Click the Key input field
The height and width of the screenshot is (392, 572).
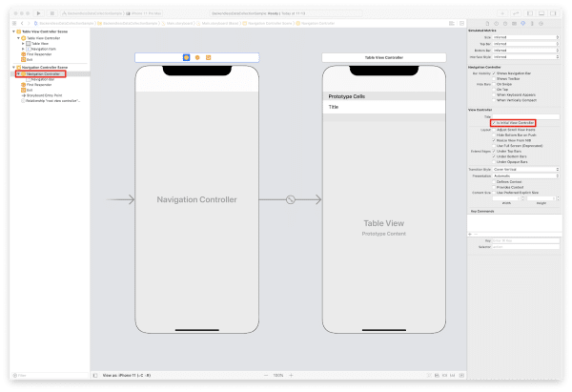(x=525, y=241)
